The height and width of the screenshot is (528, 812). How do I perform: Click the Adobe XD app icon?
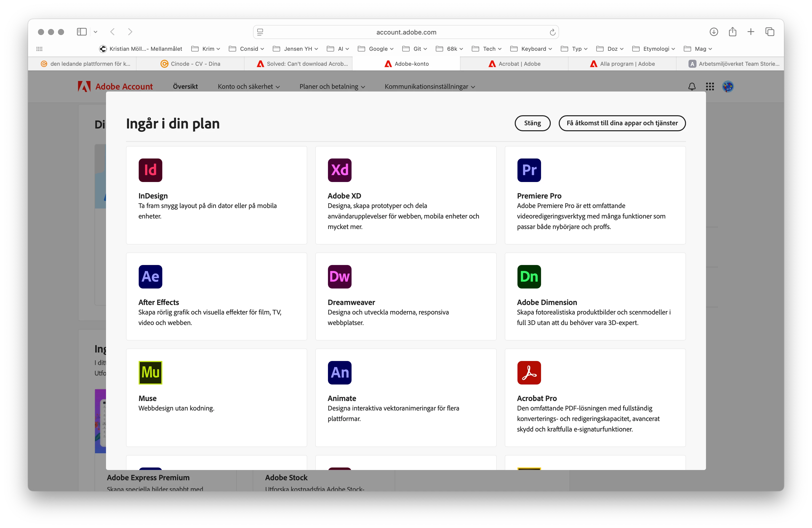339,170
